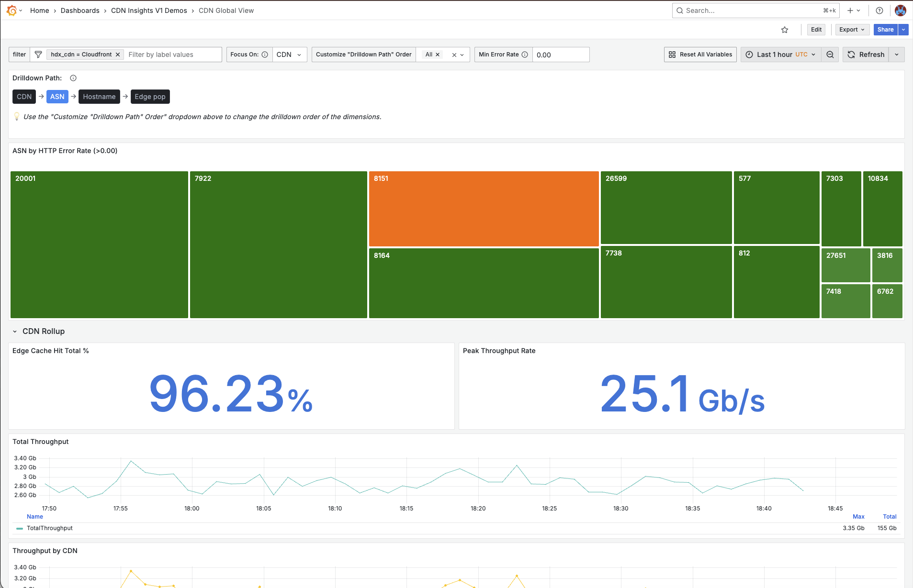Click the Min Error Rate input field
Viewport: 913px width, 588px height.
point(561,55)
